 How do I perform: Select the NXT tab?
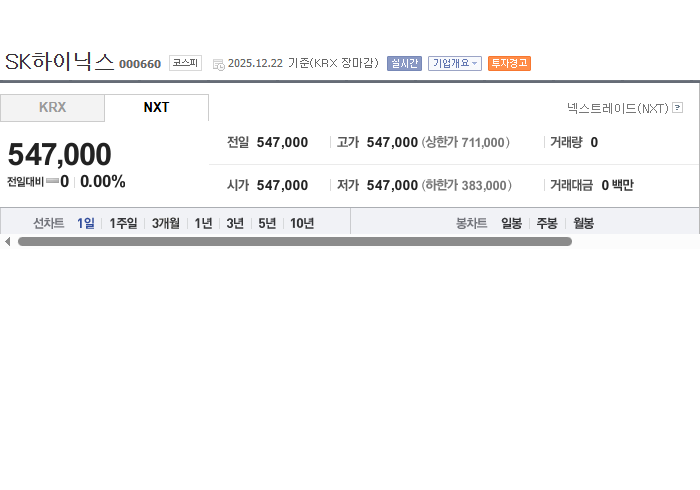(156, 108)
